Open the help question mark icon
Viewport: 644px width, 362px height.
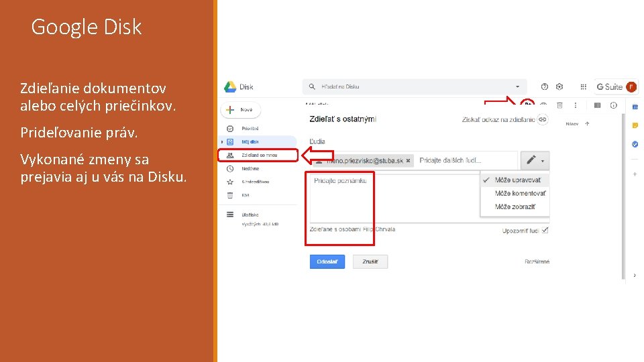[545, 86]
